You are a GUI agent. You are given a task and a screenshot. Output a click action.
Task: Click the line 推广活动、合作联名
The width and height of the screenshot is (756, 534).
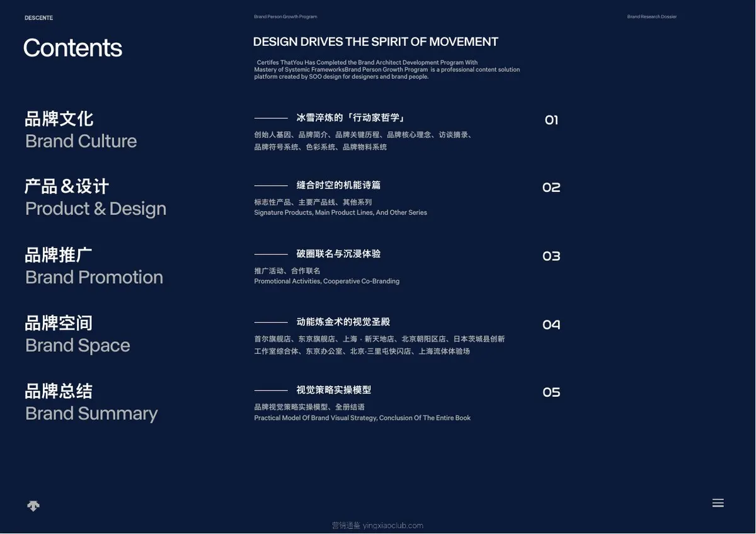pos(287,271)
